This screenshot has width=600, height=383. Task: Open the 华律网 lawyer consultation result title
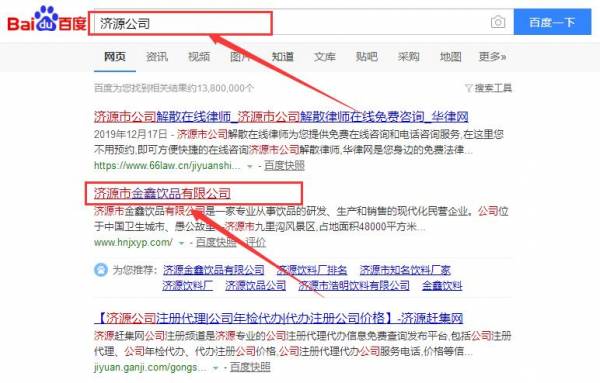pyautogui.click(x=281, y=117)
